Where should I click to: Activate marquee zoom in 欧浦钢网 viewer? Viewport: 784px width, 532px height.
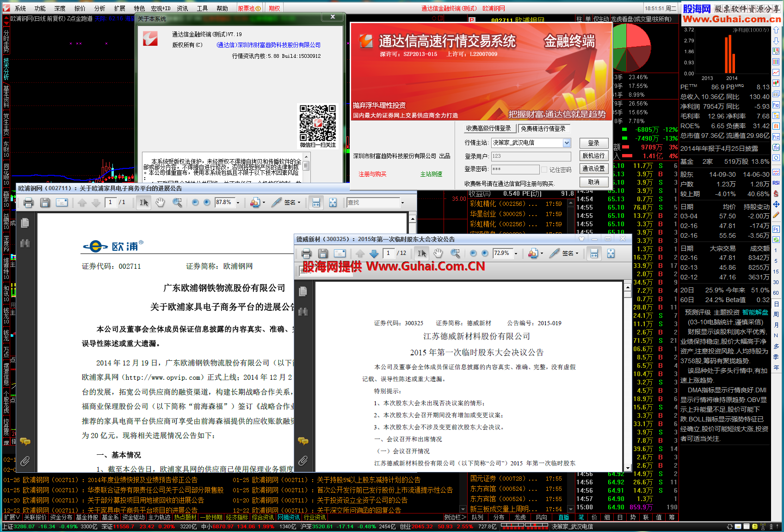click(x=177, y=203)
